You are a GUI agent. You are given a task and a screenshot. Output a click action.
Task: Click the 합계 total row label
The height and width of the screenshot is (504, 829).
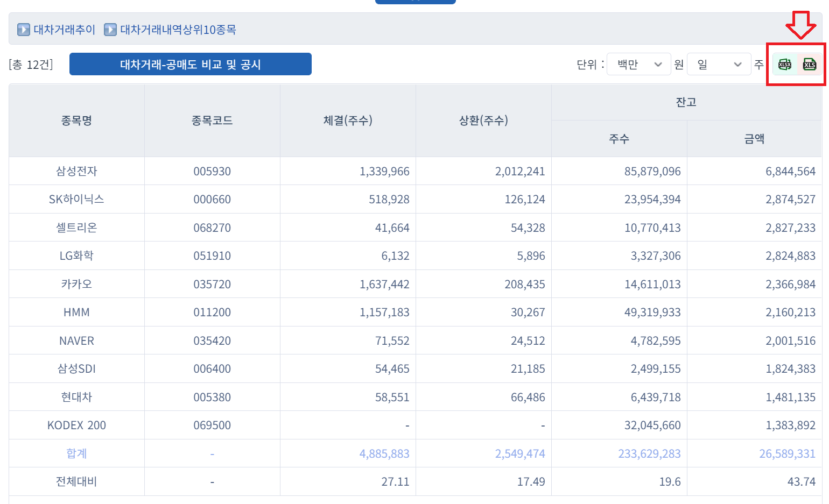coord(76,453)
